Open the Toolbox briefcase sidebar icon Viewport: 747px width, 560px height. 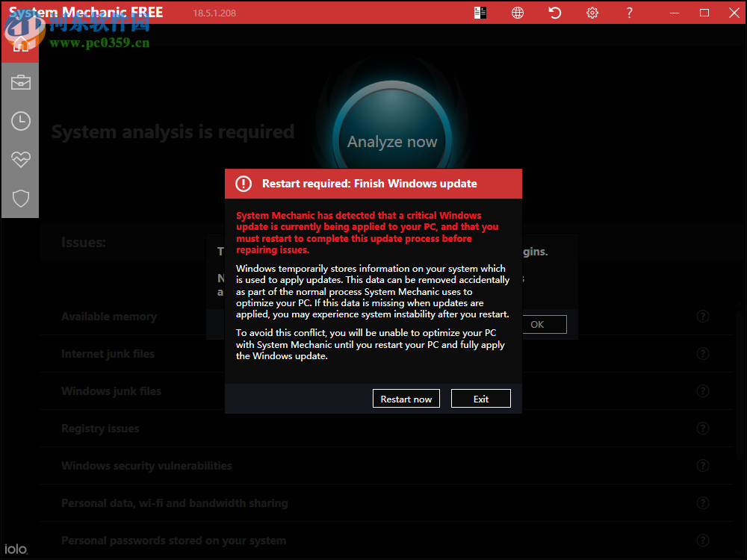click(x=20, y=82)
